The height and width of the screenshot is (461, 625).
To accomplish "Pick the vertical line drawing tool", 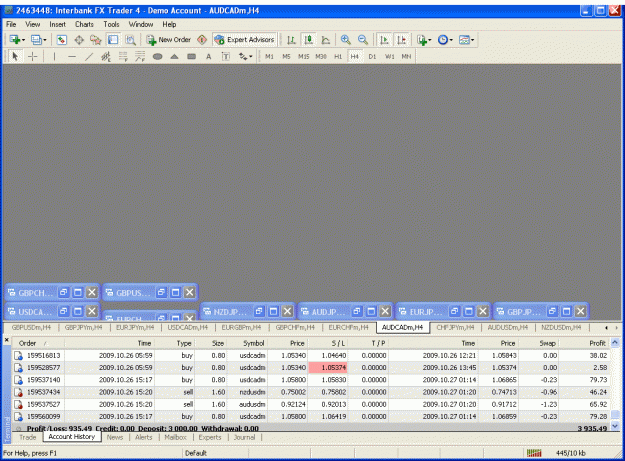I will pos(54,57).
